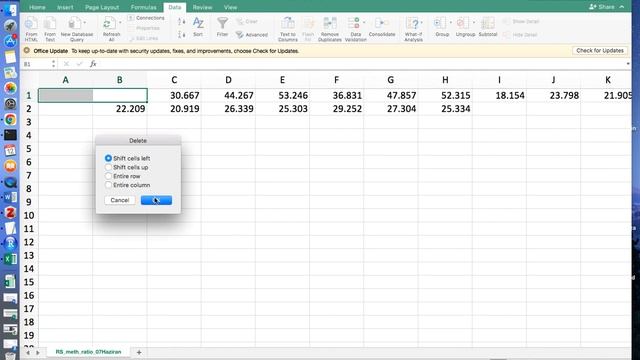Open the App Store Dock icon
This screenshot has height=360, width=640.
point(10,40)
